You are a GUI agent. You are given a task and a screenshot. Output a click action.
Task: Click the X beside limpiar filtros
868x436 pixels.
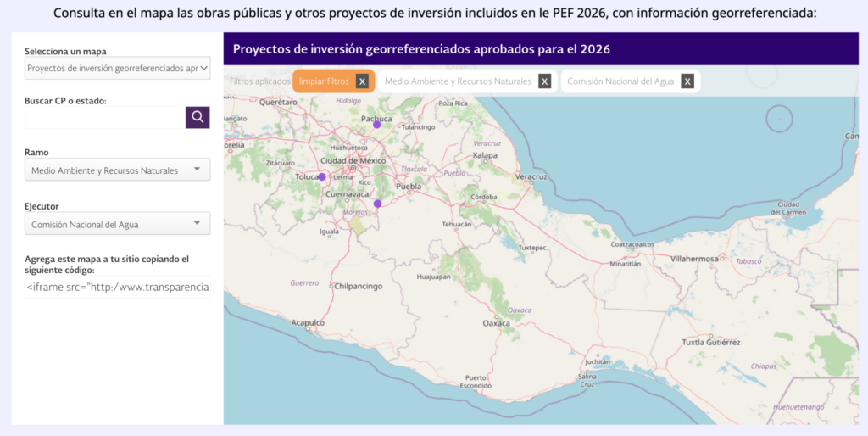[362, 81]
